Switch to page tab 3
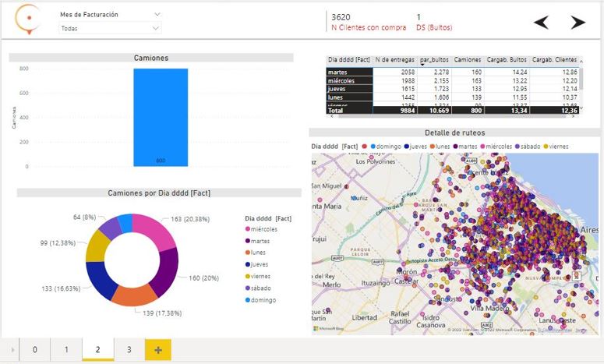This screenshot has width=604, height=364. 129,350
